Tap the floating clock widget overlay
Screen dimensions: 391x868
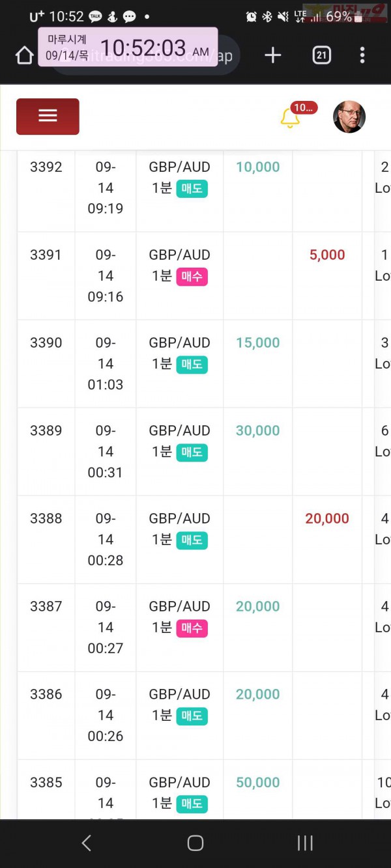pyautogui.click(x=128, y=47)
